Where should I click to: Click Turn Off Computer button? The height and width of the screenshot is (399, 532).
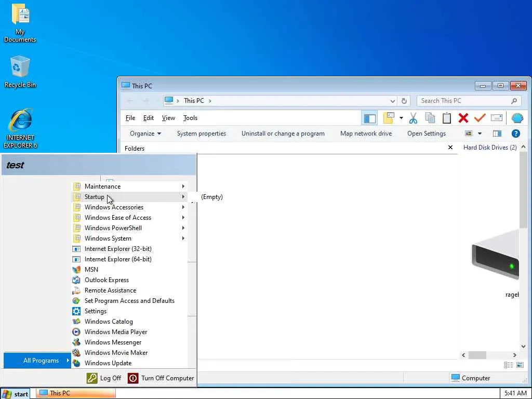[x=161, y=378]
